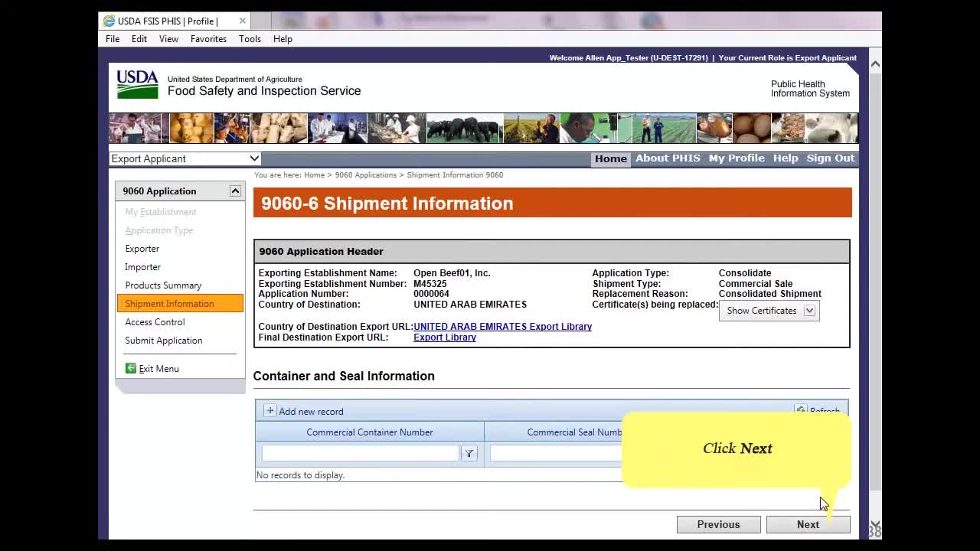Open the Tools menu
The image size is (980, 551).
click(250, 38)
